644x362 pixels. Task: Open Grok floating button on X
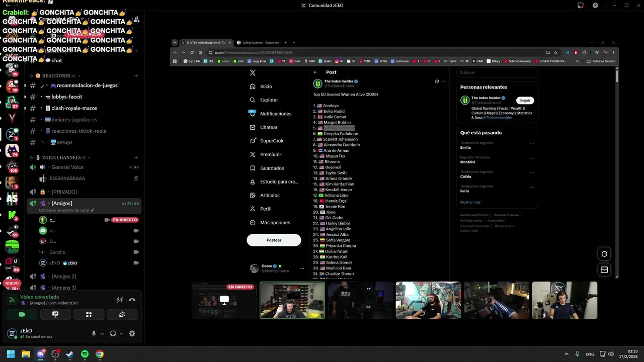click(604, 254)
